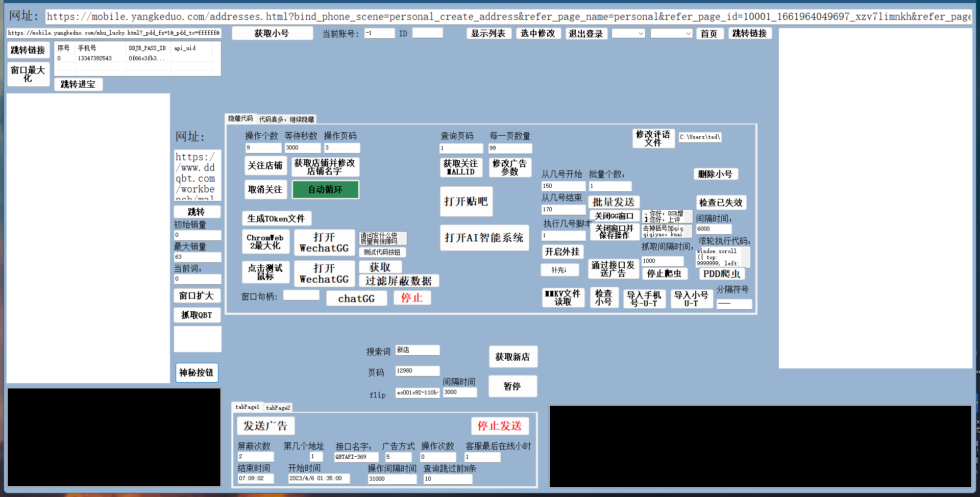
Task: Click 跳转链接 button beside the account table
Action: click(28, 50)
